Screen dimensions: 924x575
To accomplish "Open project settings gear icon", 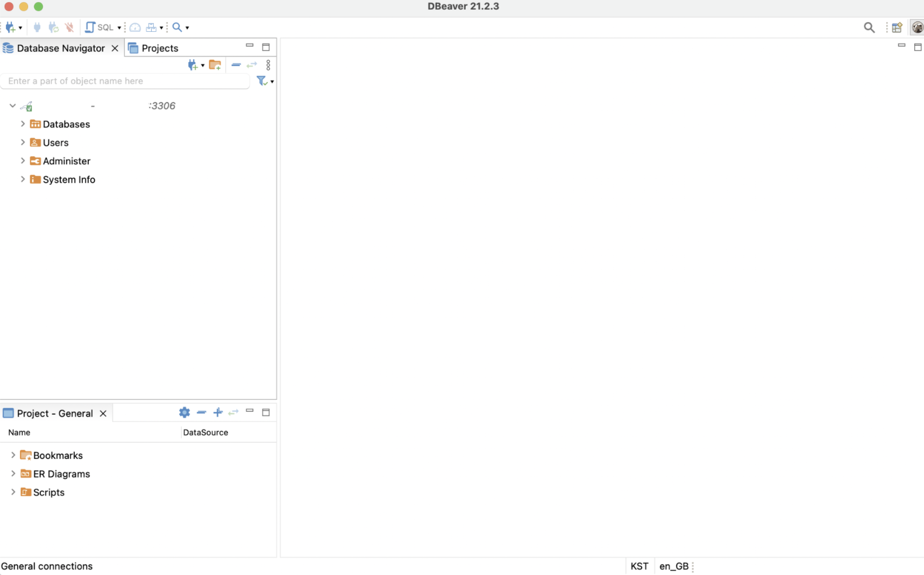I will point(184,412).
